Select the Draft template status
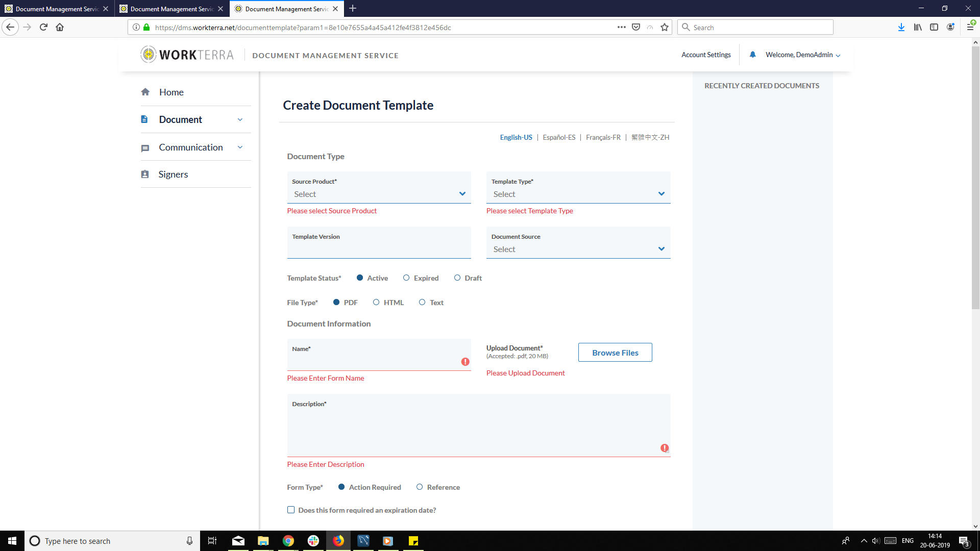 click(x=457, y=278)
